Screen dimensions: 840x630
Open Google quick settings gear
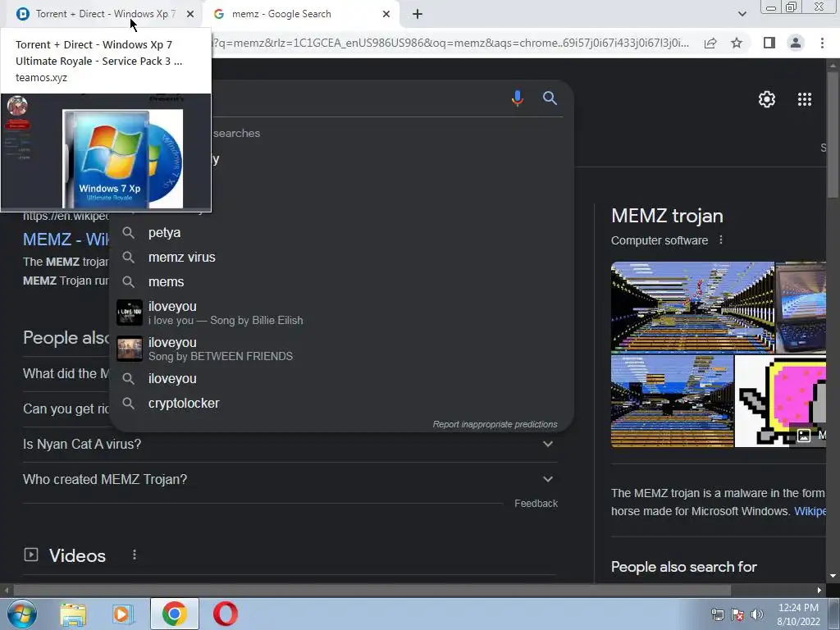[767, 99]
